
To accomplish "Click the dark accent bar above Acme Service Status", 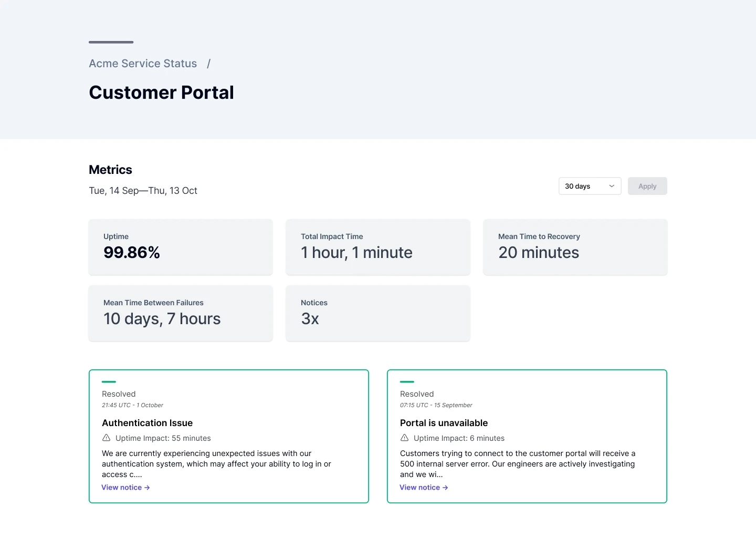I will (111, 42).
